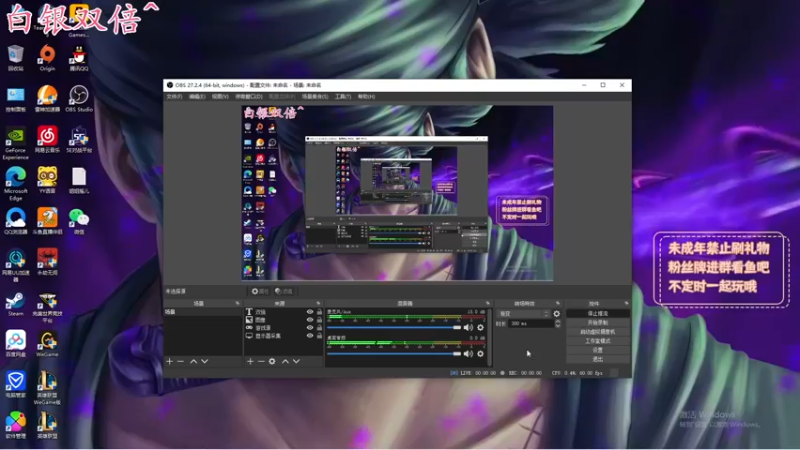The width and height of the screenshot is (800, 450).
Task: Toggle visibility eye of the image source
Action: click(310, 320)
